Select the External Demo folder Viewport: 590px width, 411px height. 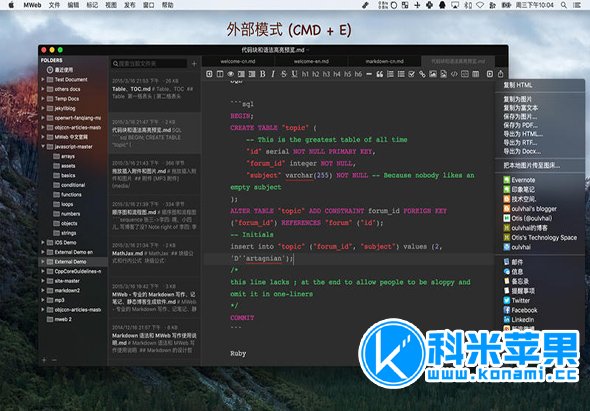pos(73,262)
